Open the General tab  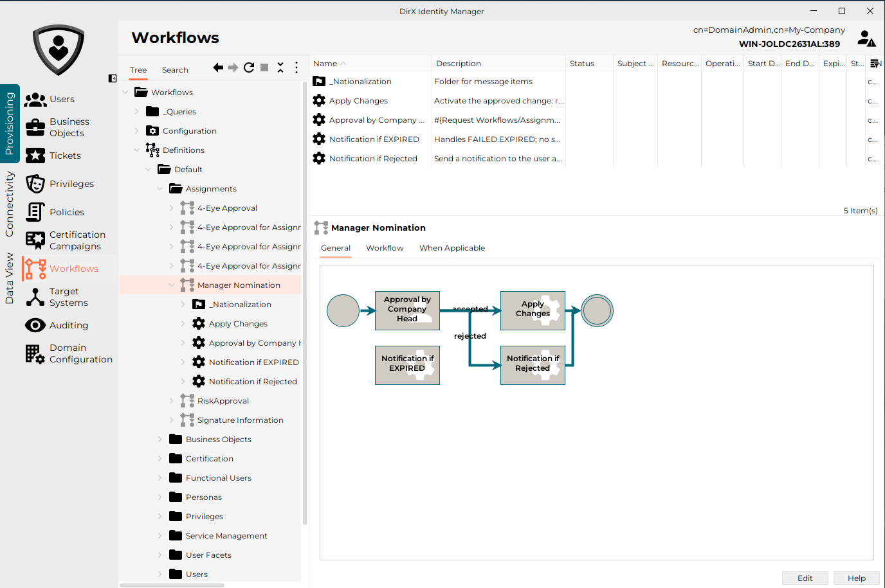pos(336,248)
